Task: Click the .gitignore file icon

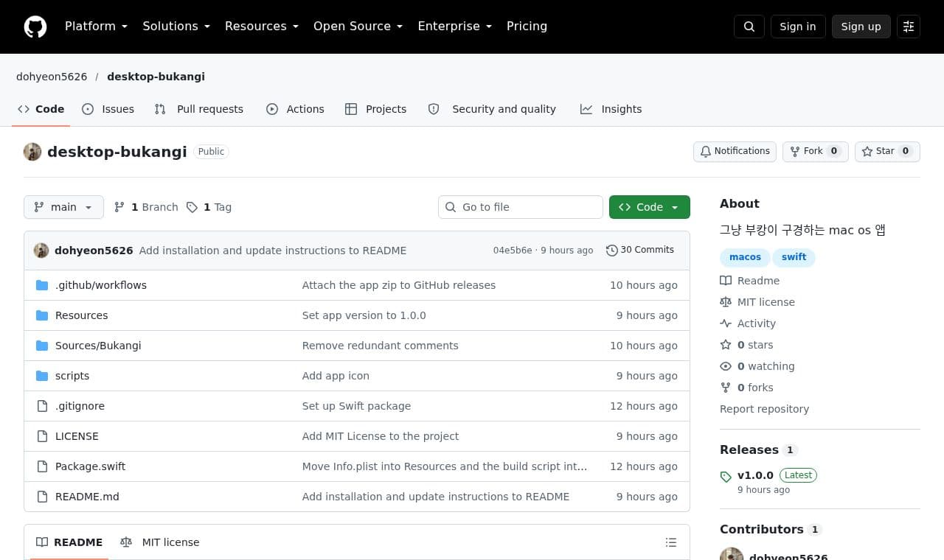Action: (x=42, y=406)
